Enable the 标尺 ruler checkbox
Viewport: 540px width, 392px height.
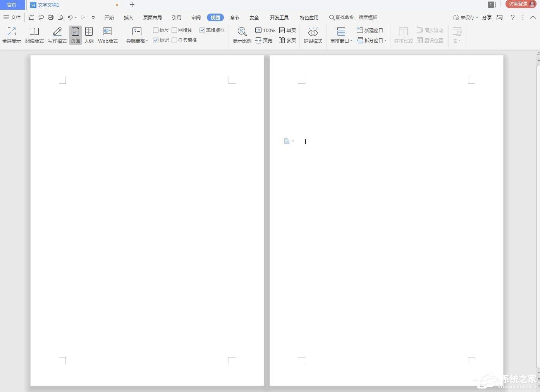point(156,30)
